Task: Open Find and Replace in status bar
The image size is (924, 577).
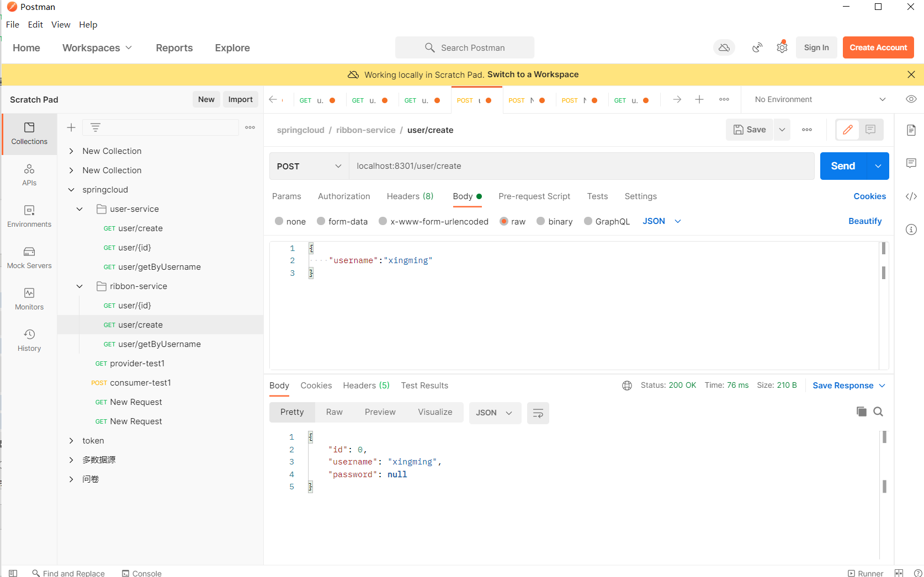Action: [68, 573]
